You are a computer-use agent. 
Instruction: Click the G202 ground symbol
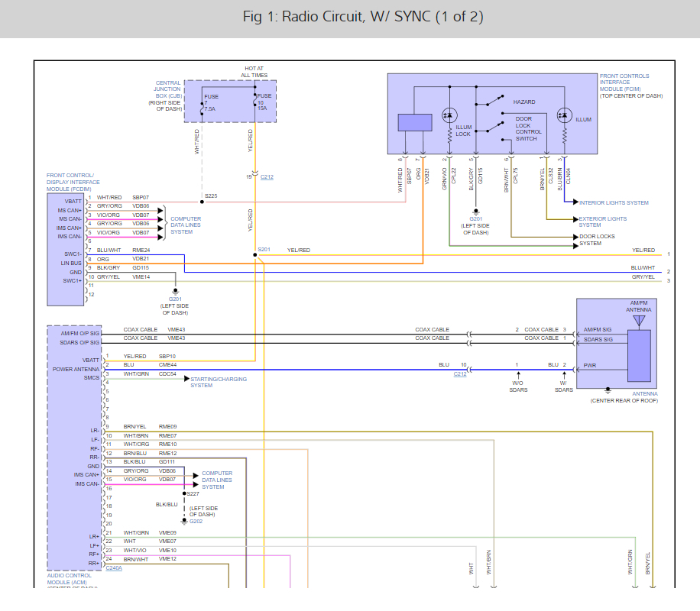coord(185,521)
